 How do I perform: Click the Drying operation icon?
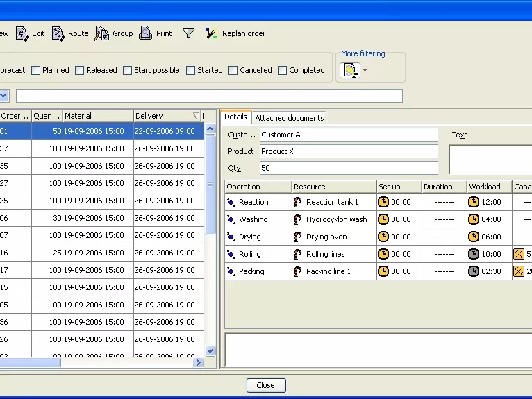231,237
